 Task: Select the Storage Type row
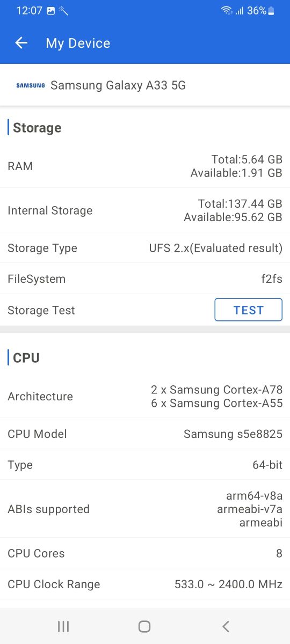[x=145, y=248]
